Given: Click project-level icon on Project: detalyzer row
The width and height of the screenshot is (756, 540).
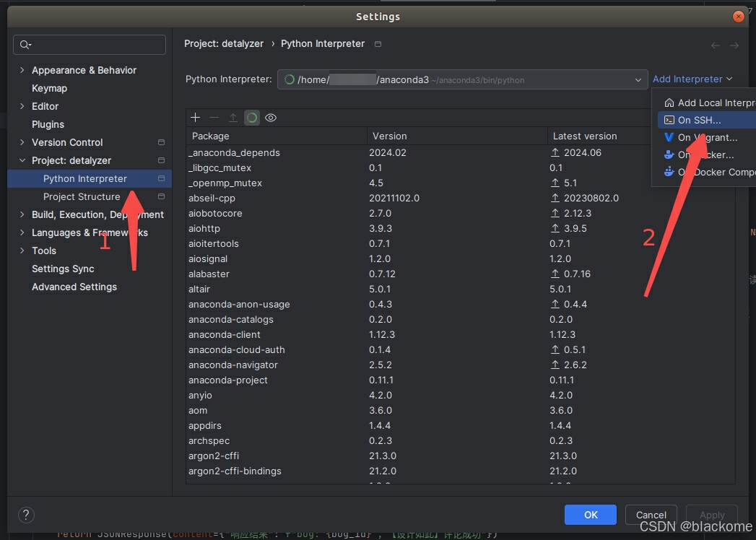Looking at the screenshot, I should tap(161, 160).
